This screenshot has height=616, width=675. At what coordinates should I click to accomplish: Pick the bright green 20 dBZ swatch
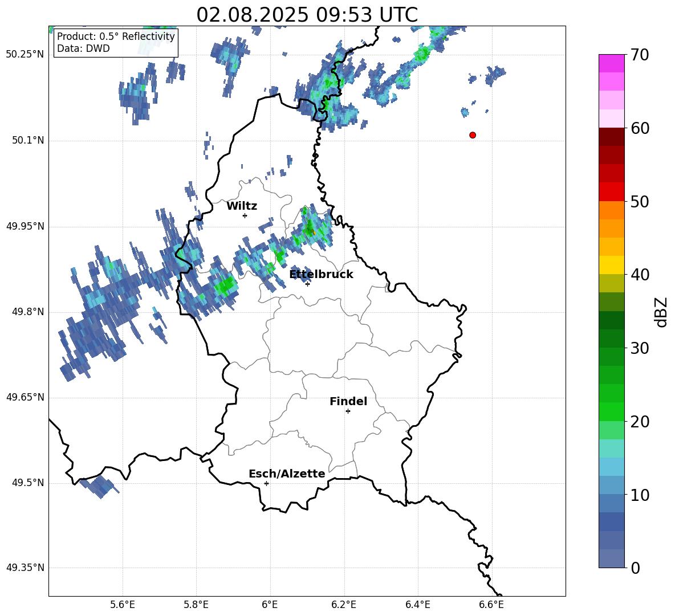(x=611, y=411)
